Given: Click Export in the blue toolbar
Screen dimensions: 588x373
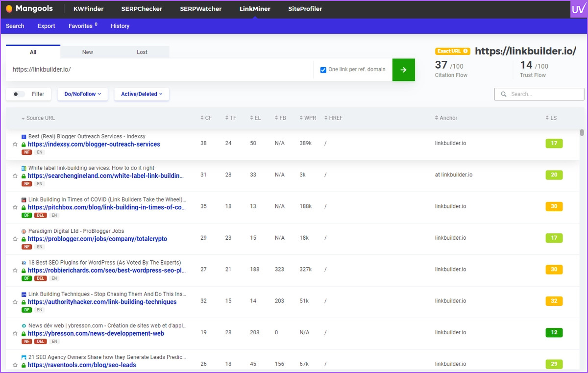Looking at the screenshot, I should click(47, 26).
